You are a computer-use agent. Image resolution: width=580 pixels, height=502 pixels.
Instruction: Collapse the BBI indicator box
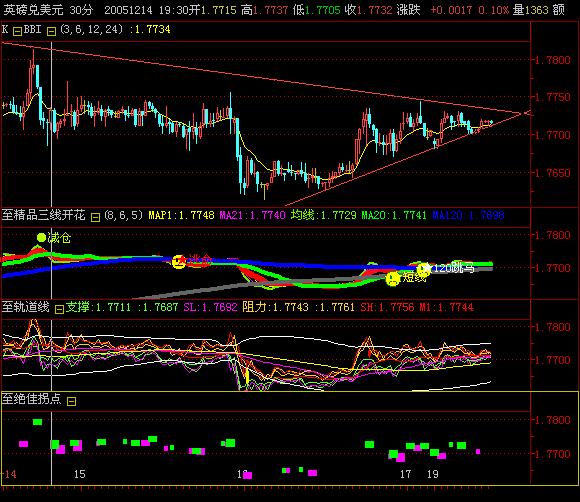pos(51,31)
